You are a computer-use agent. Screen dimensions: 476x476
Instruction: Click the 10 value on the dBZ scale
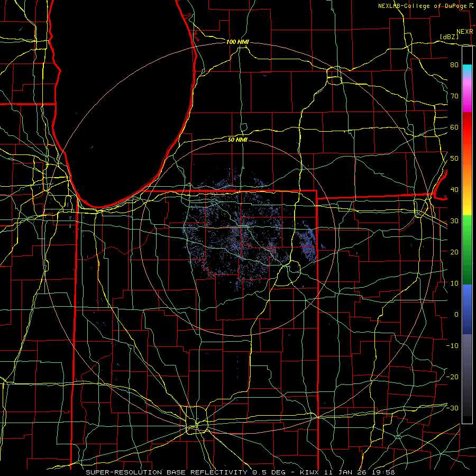click(454, 283)
